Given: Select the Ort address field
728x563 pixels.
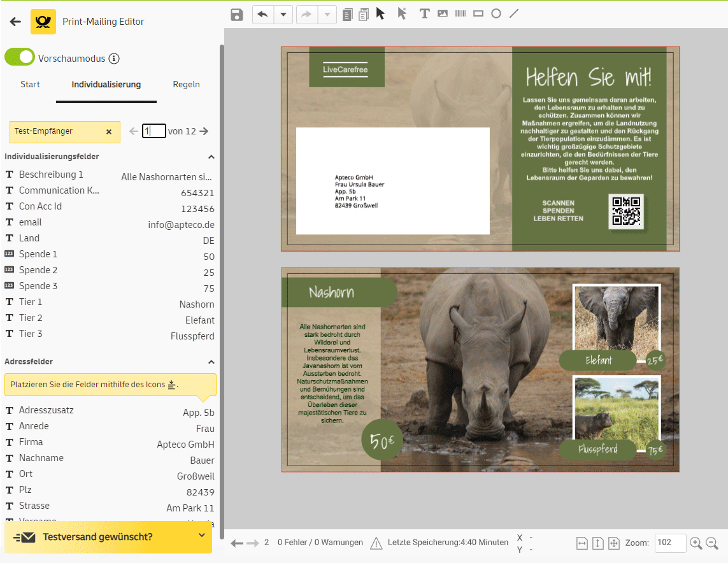Looking at the screenshot, I should tap(110, 474).
